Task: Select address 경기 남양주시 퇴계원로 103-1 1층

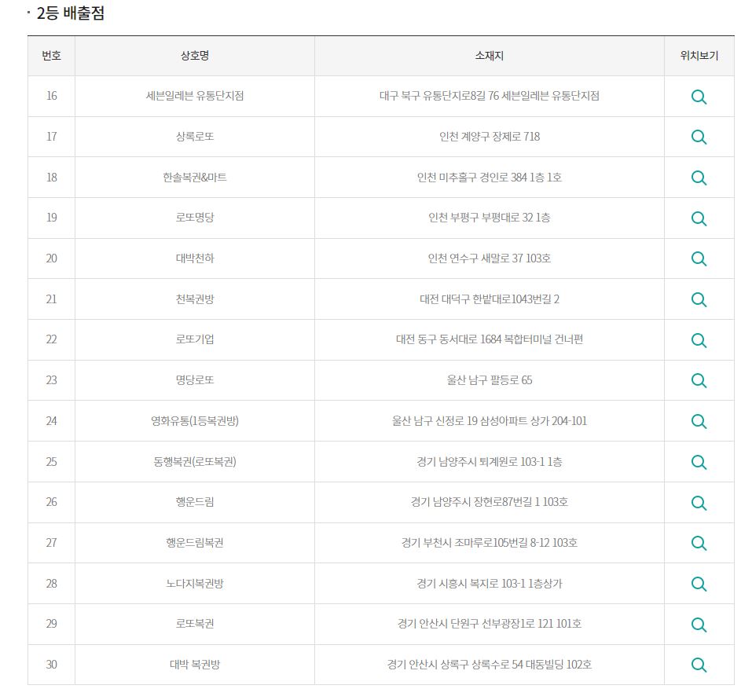Action: point(490,462)
